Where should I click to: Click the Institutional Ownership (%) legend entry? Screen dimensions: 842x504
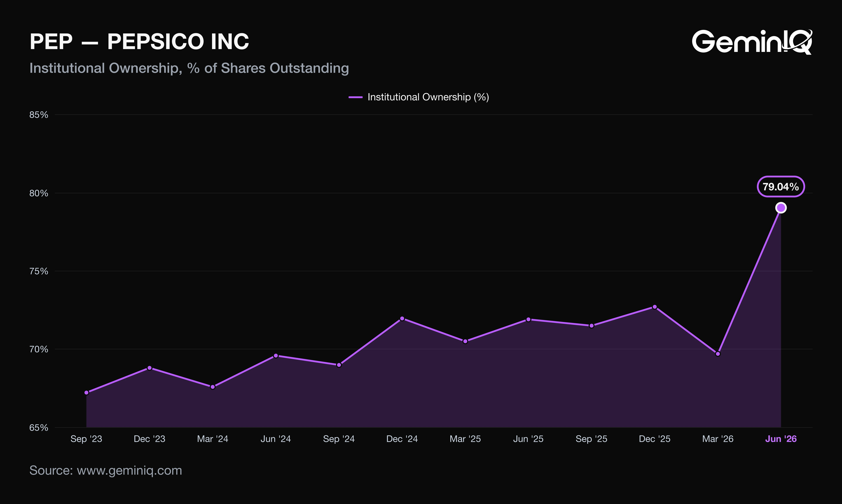click(x=419, y=97)
